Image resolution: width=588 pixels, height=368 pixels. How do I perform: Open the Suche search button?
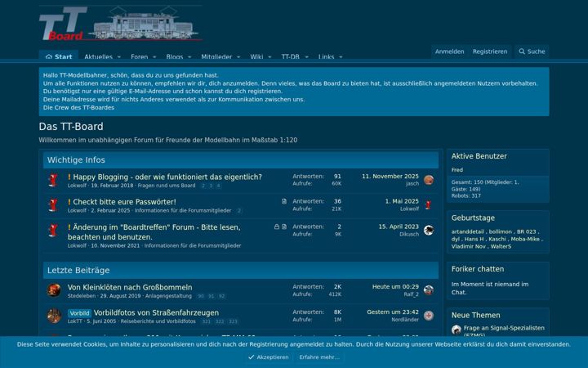pos(532,52)
